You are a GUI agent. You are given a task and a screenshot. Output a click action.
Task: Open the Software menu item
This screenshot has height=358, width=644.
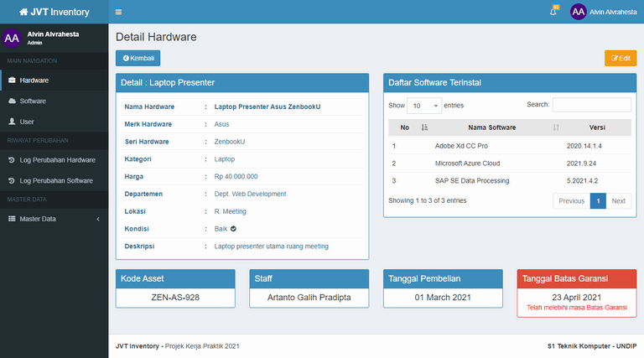point(55,101)
